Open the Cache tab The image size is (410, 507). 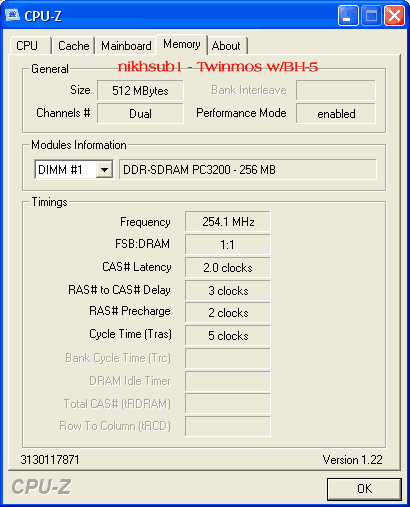(x=73, y=46)
